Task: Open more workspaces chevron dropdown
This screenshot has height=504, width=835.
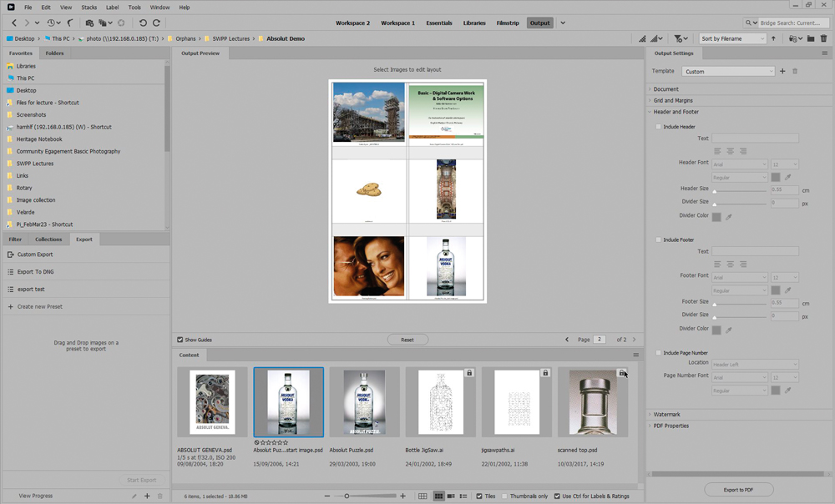Action: pos(563,23)
